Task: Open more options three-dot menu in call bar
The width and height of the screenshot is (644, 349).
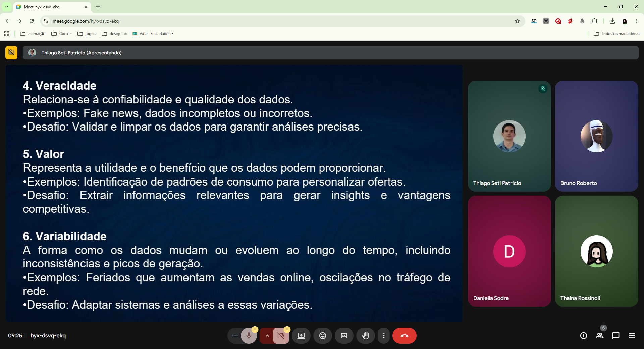Action: (x=384, y=336)
